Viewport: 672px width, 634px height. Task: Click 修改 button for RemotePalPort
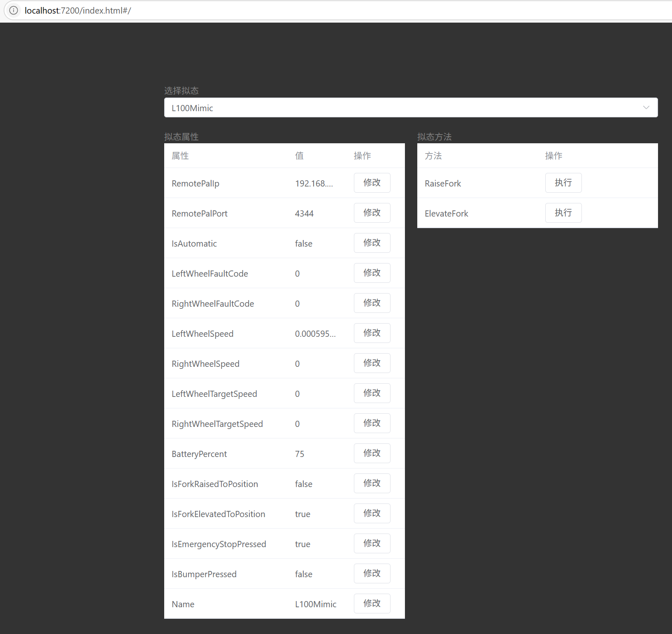click(x=372, y=213)
